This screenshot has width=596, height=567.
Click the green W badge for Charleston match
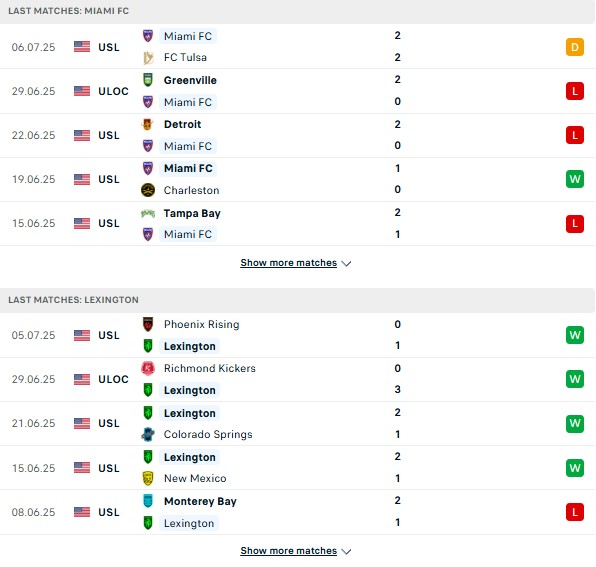(575, 179)
